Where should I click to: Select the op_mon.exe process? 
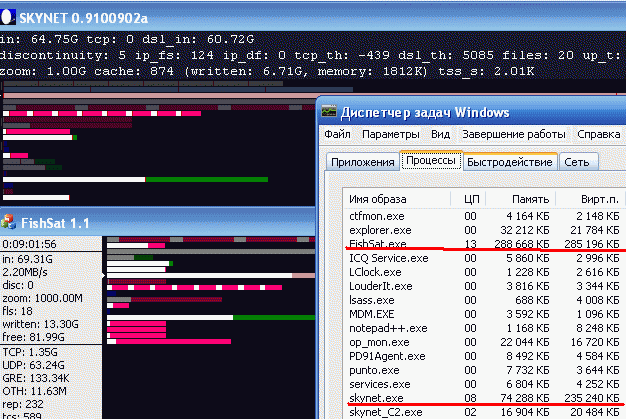pos(484,342)
